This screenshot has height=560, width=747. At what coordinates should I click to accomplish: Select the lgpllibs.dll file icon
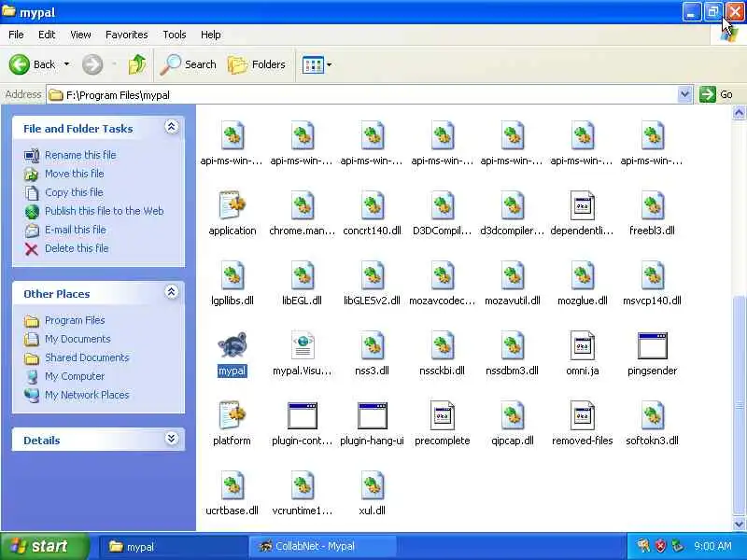pyautogui.click(x=232, y=275)
